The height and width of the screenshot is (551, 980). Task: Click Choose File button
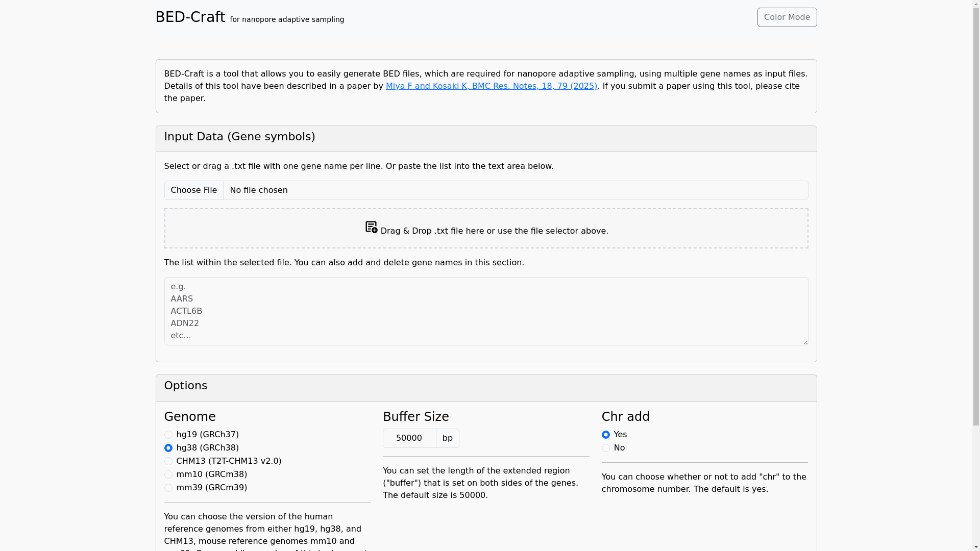(x=194, y=190)
